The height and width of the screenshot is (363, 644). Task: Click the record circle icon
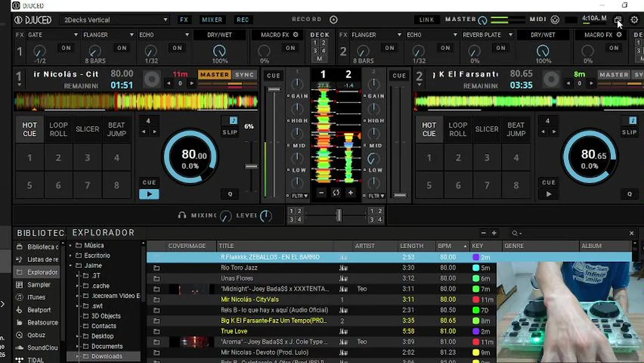[334, 20]
